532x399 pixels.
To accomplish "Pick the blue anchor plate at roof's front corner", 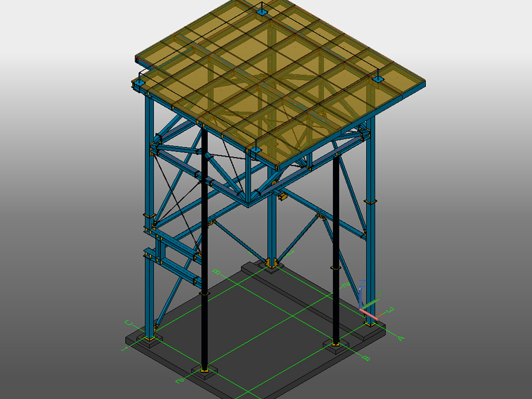I will point(256,150).
